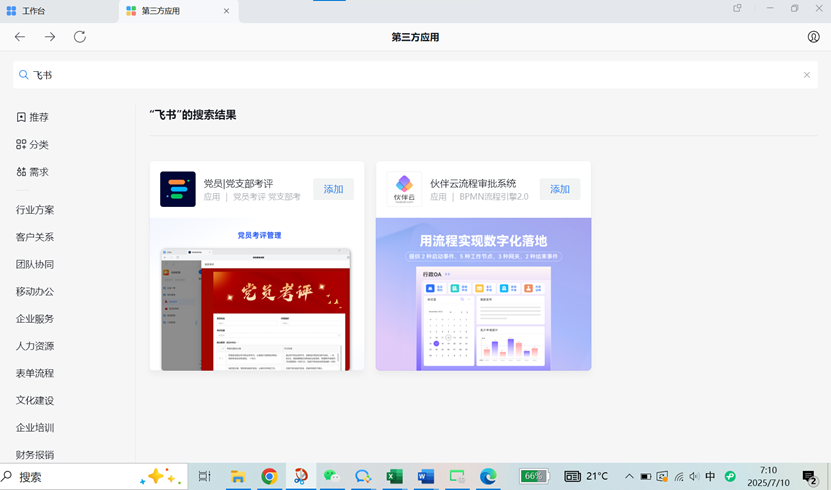Open the notification center icon
831x490 pixels.
[x=810, y=477]
